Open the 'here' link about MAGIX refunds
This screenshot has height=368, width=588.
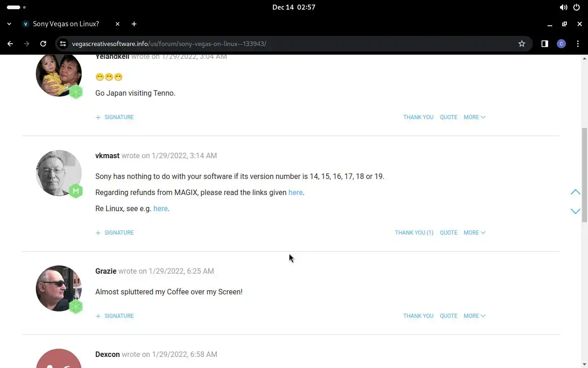[x=295, y=192]
